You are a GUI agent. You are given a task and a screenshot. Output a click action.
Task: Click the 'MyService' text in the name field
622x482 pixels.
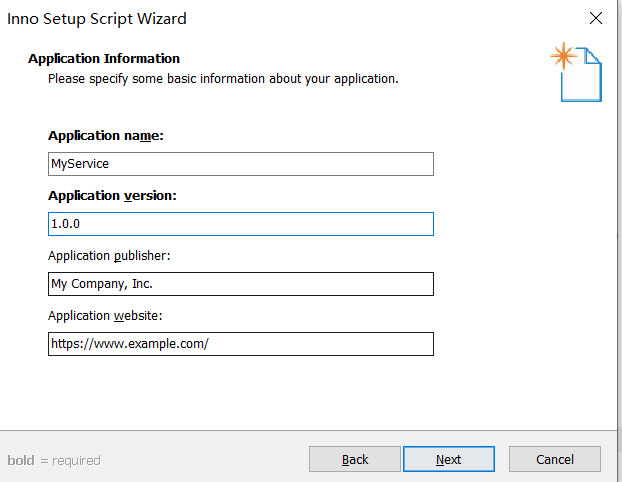pyautogui.click(x=80, y=164)
